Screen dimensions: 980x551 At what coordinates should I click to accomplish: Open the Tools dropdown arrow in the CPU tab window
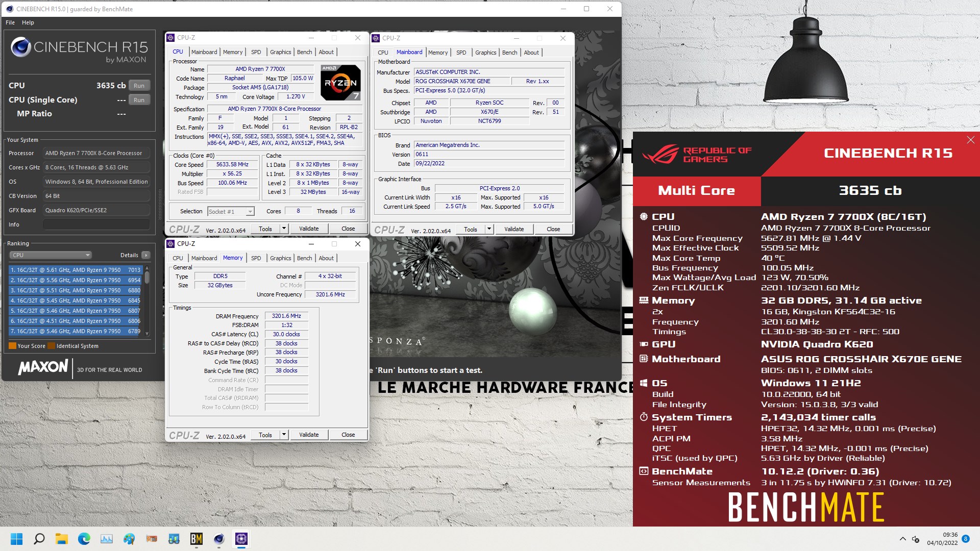point(284,229)
